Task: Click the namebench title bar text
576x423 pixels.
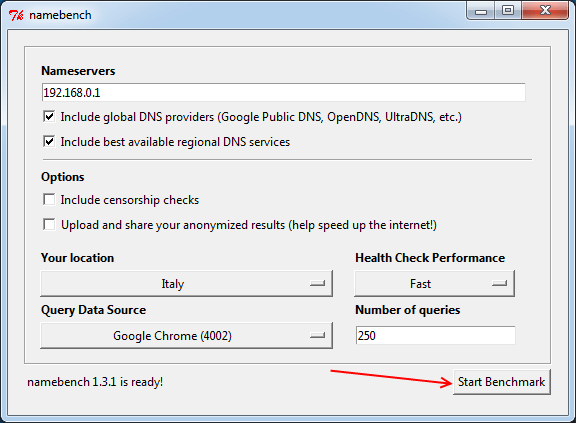Action: coord(60,15)
